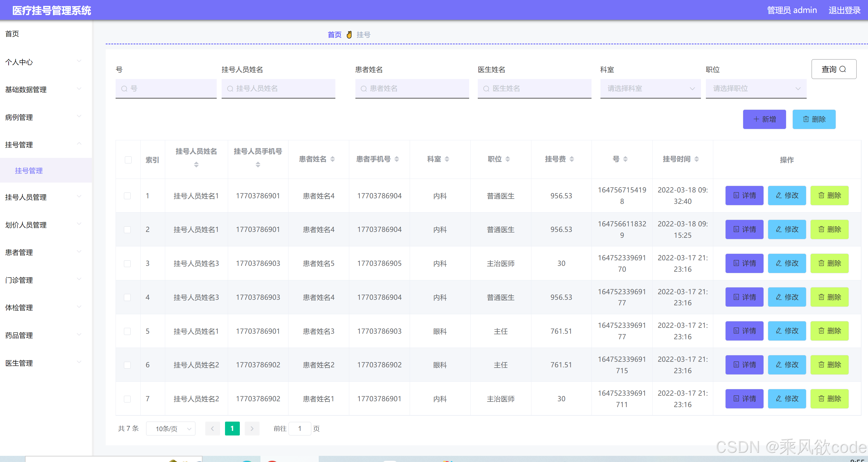Check the checkbox for row 2

[127, 230]
